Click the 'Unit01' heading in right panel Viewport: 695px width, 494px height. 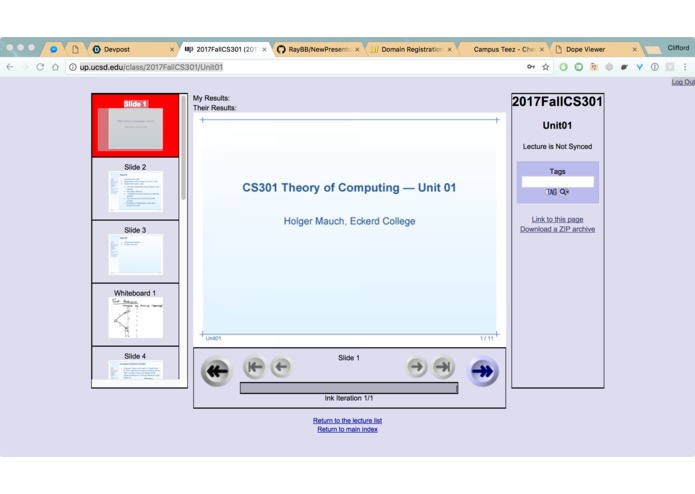pyautogui.click(x=557, y=125)
